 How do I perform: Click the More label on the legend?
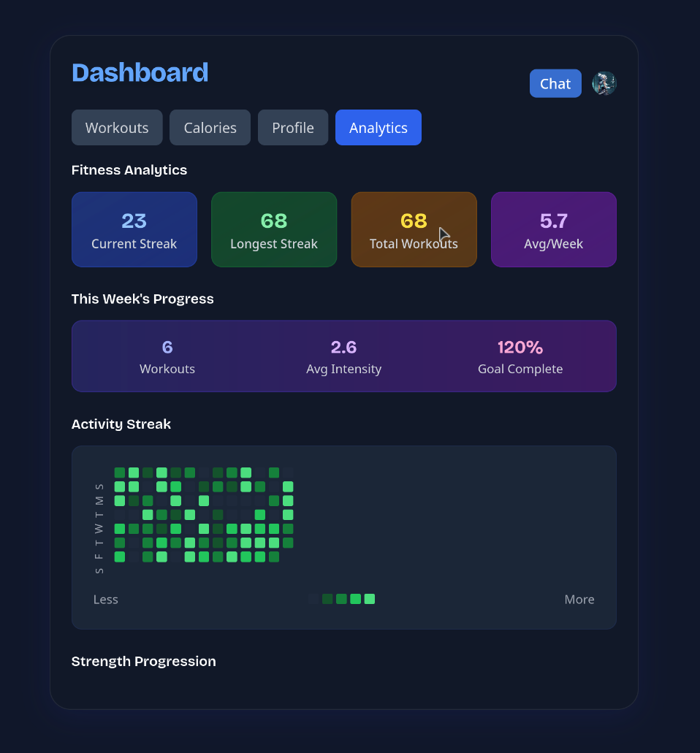(579, 599)
